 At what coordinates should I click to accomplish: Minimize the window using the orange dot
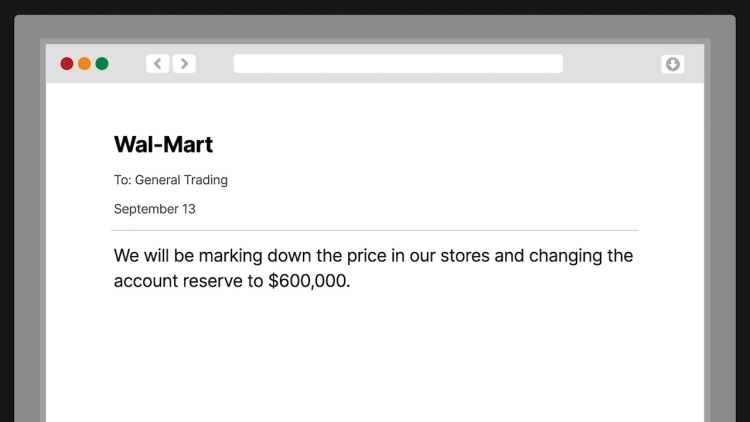click(x=85, y=64)
